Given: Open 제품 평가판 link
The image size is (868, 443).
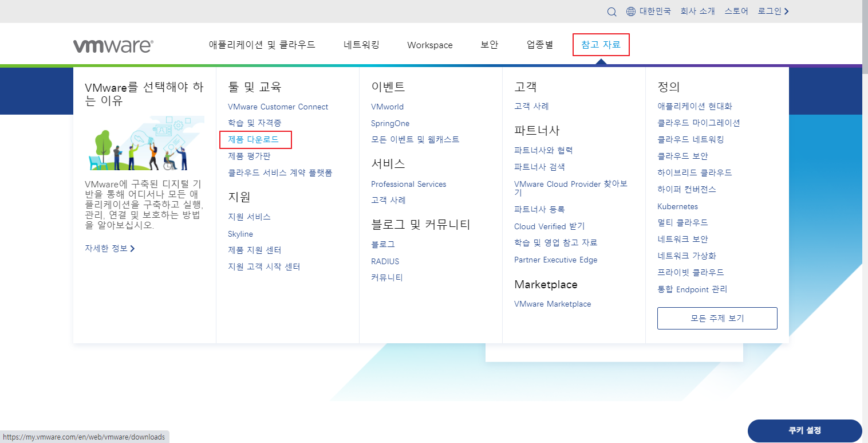Looking at the screenshot, I should pyautogui.click(x=249, y=156).
